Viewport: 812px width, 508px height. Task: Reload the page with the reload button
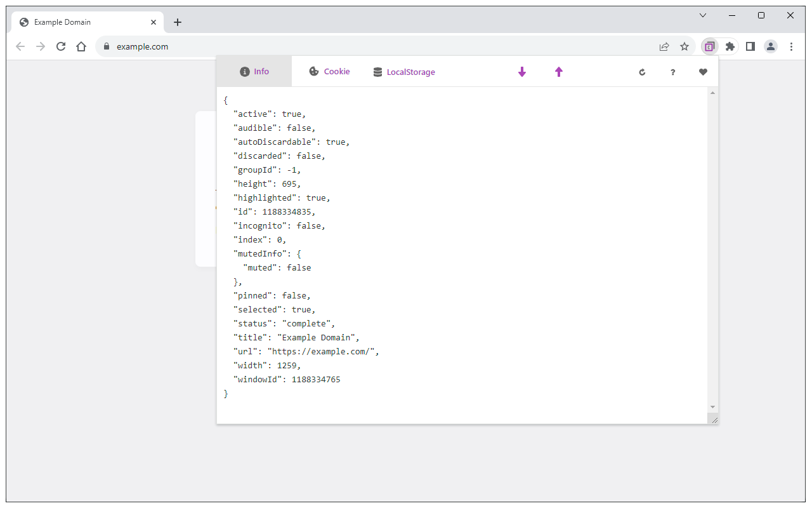pos(61,46)
